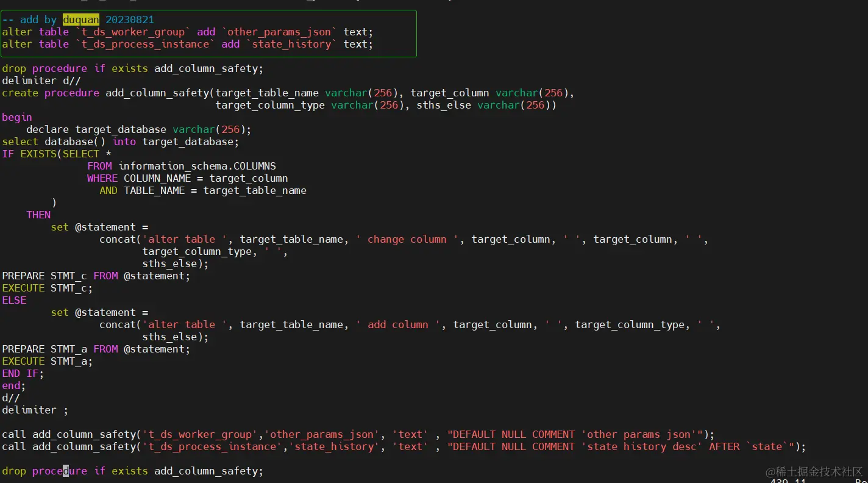Click the date 20230821 in the comment line
Viewport: 868px width, 483px height.
pos(130,20)
